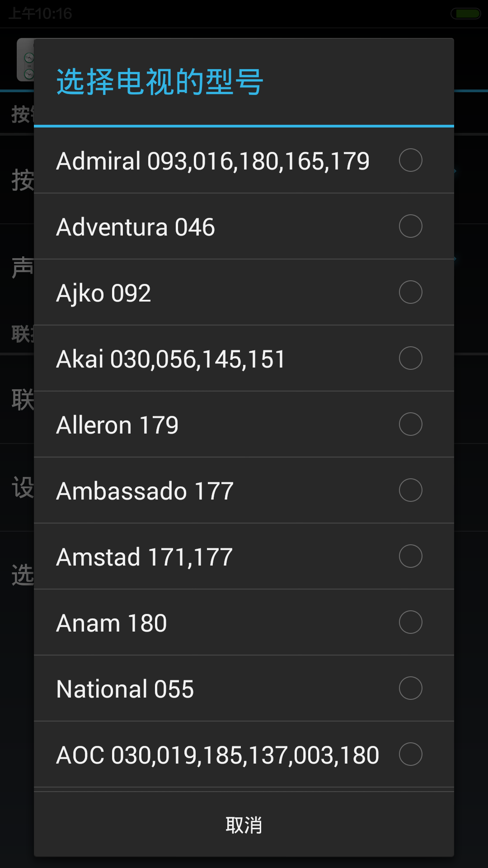Choose the Amstad 171,177 radio button
The width and height of the screenshot is (488, 868).
(x=410, y=556)
